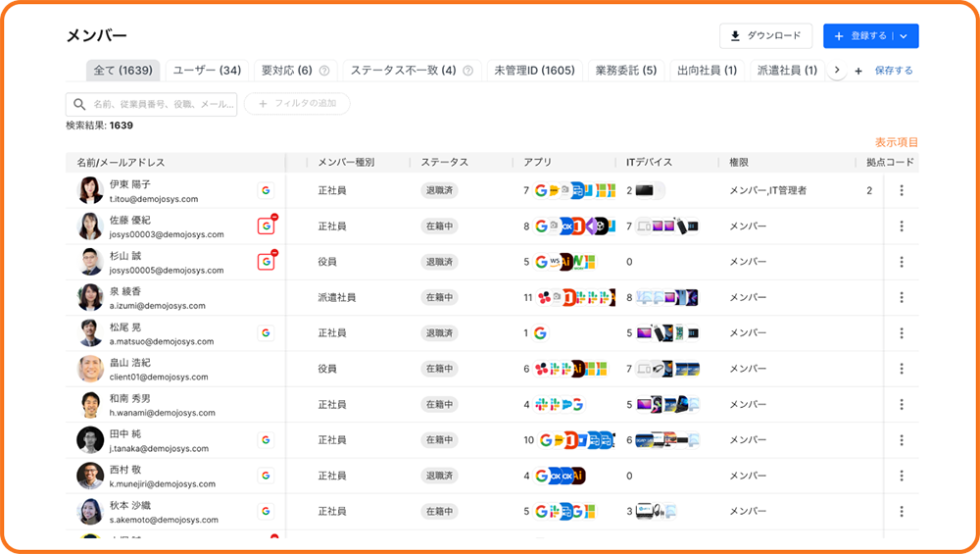Click the ダウンロード button
The image size is (980, 554).
[x=765, y=36]
